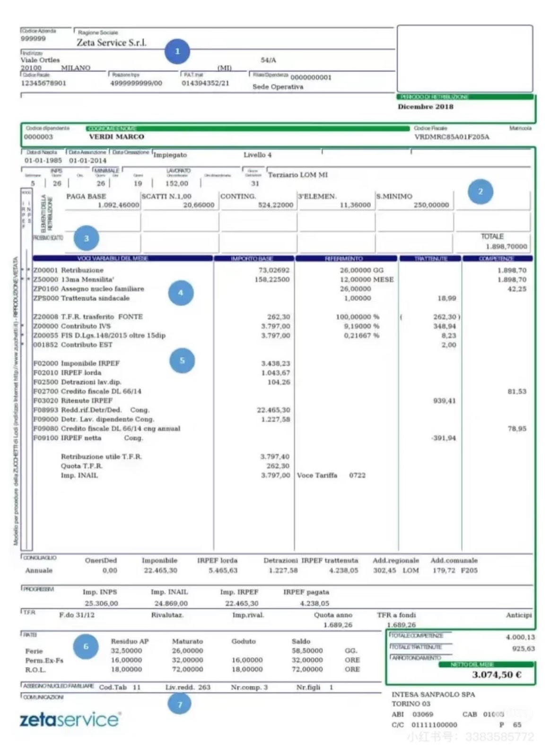Screen dimensions: 550x756
Task: Select annual IRPEF lorda "5.465,63"
Action: tap(223, 570)
